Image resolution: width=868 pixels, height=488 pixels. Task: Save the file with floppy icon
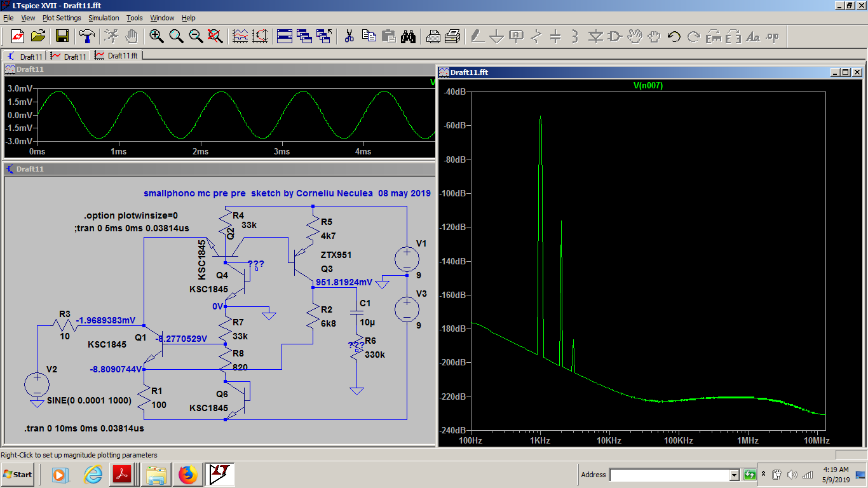coord(62,36)
